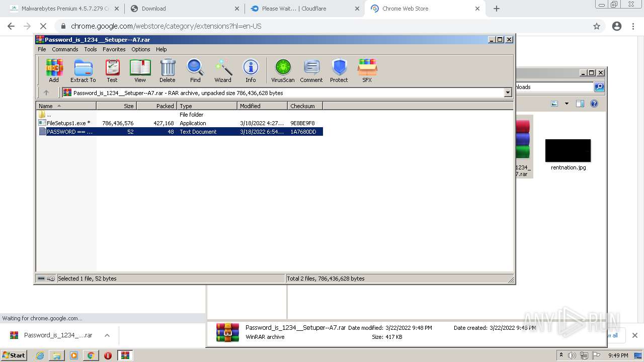Select the parent folder '..' row
Viewport: 644px width, 362px height.
click(180, 115)
